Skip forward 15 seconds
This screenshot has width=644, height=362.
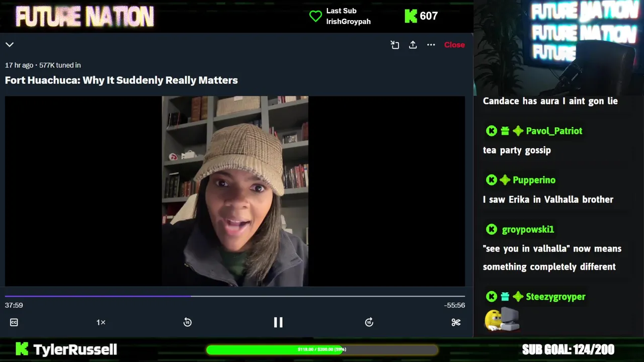click(x=369, y=322)
